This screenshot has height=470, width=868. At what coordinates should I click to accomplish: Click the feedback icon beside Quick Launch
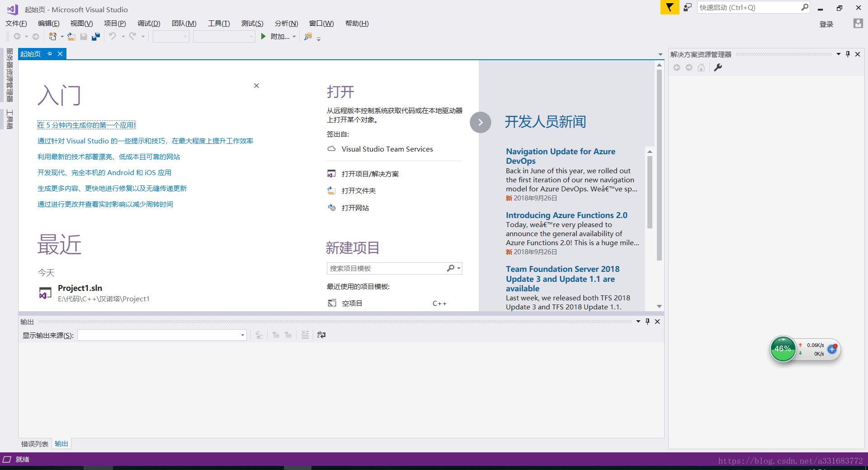point(688,7)
